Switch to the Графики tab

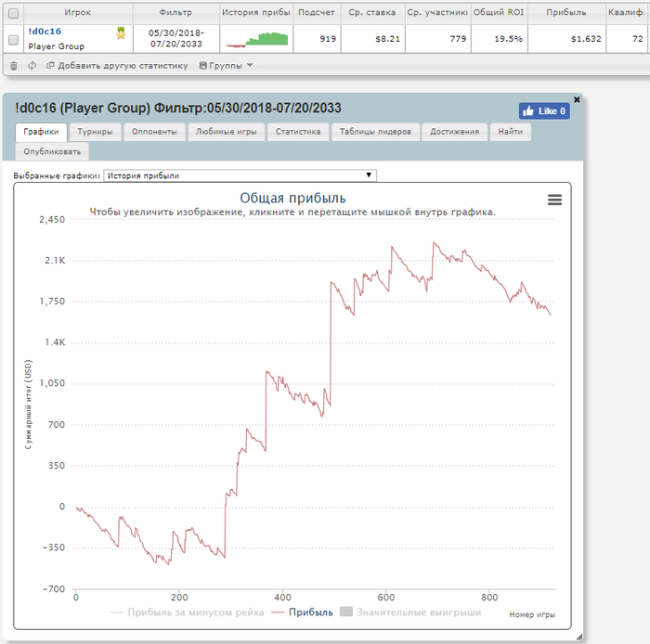[x=41, y=132]
